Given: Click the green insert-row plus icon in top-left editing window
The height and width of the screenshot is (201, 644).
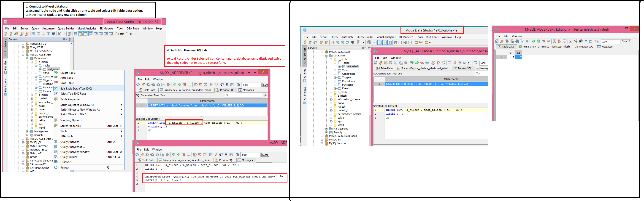Looking at the screenshot, I should (174, 85).
